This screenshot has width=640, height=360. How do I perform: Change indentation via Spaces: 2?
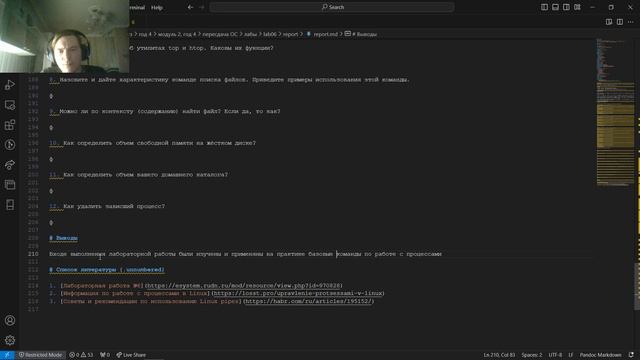tap(531, 355)
